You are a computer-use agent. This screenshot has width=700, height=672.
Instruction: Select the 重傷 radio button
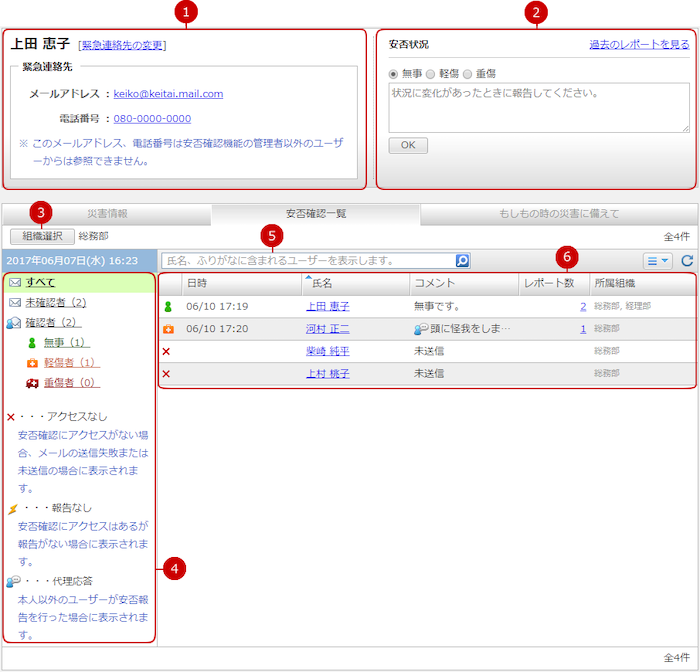click(x=469, y=74)
